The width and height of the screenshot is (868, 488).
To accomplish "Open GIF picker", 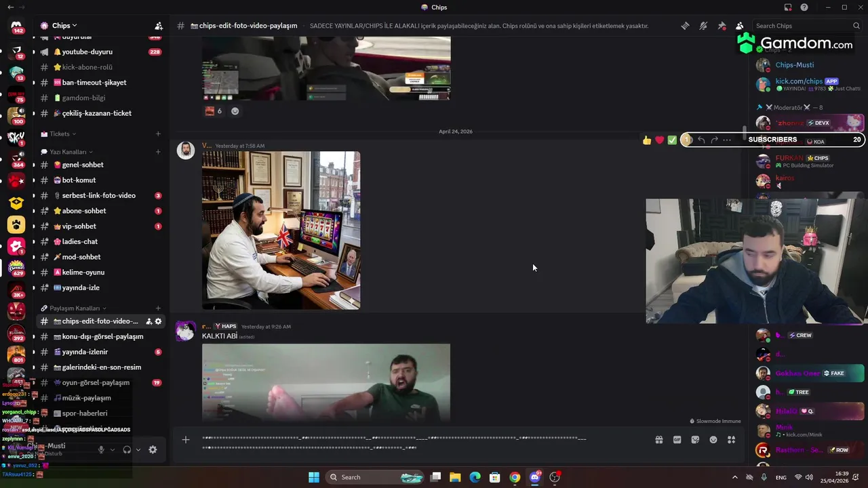I will coord(677,440).
